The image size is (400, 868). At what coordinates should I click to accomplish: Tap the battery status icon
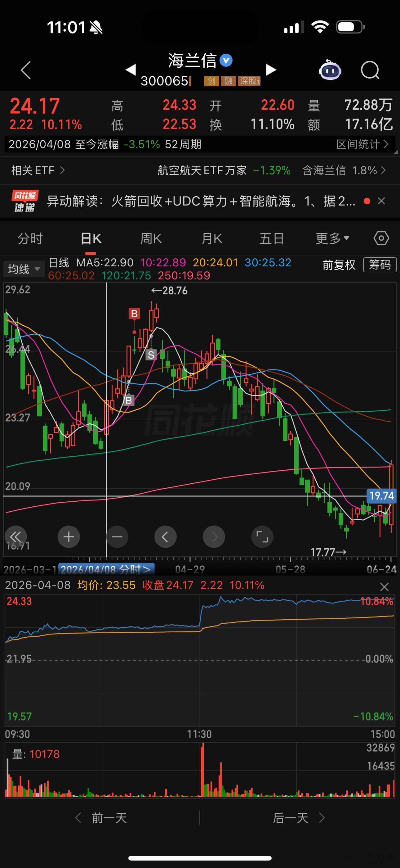350,27
